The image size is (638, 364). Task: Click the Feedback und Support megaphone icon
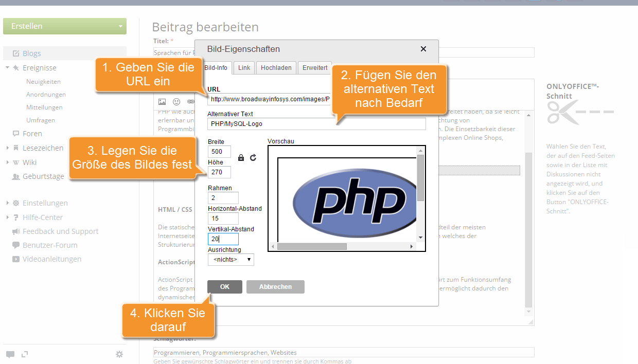(x=16, y=231)
